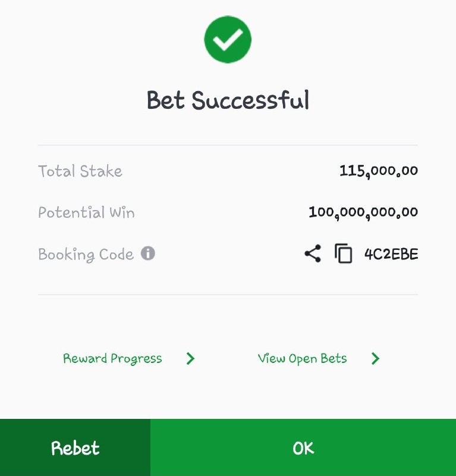This screenshot has width=456, height=476.
Task: Click the Bet Successful heading
Action: [x=228, y=100]
